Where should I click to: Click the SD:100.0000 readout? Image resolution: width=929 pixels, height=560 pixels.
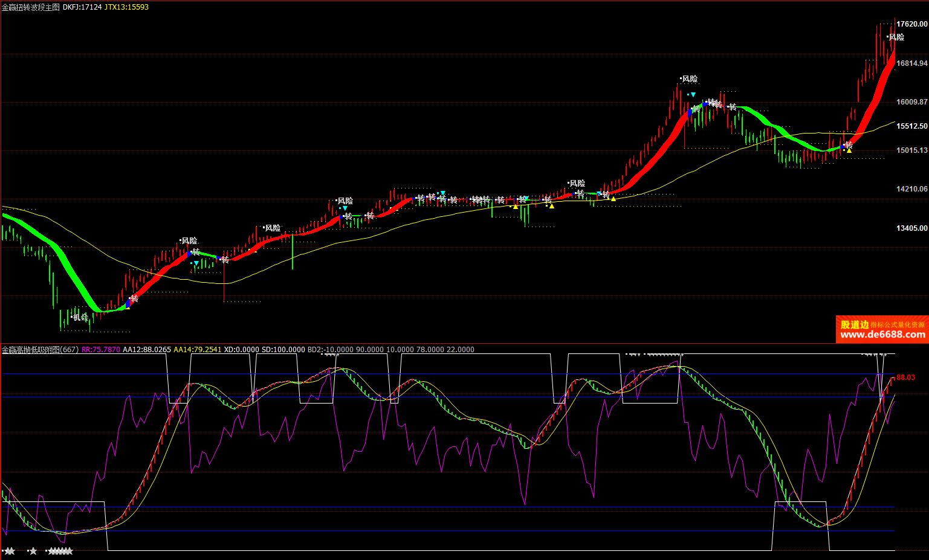coord(283,350)
